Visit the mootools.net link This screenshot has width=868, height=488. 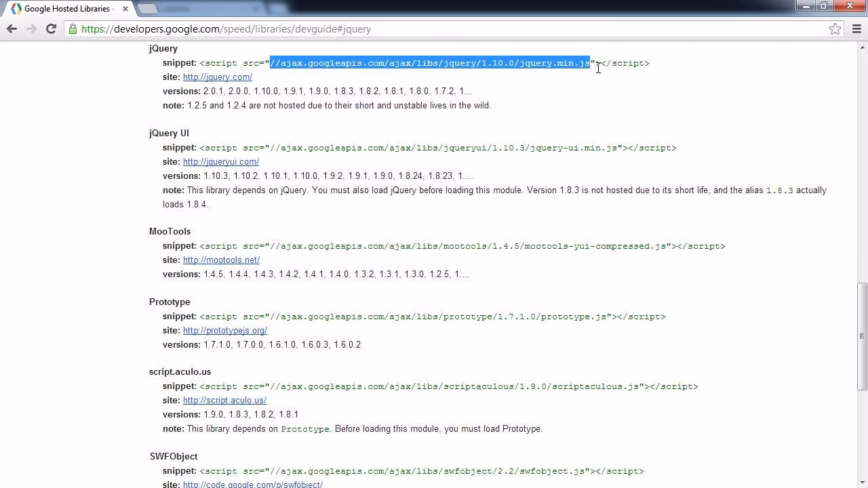click(221, 260)
